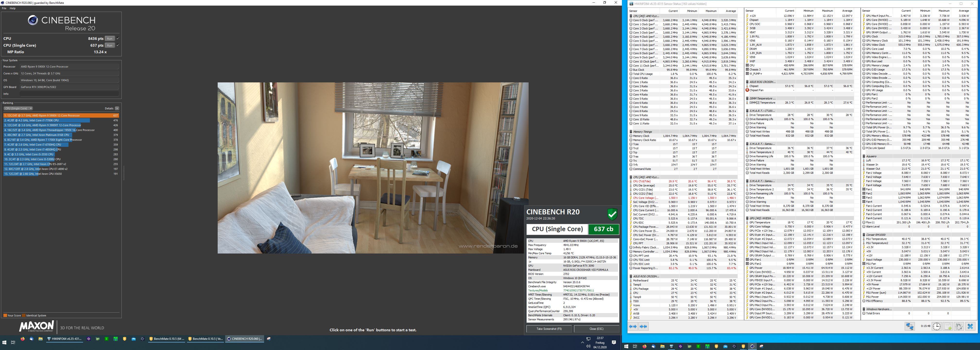The width and height of the screenshot is (980, 350).
Task: Click HWiNFO close sensors blue X icon
Action: tap(970, 326)
